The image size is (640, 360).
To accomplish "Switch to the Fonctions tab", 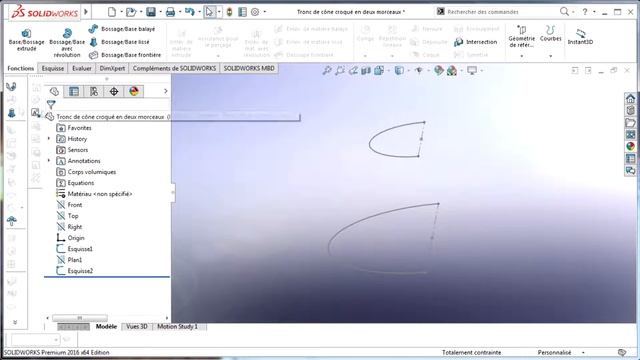I will (x=20, y=68).
